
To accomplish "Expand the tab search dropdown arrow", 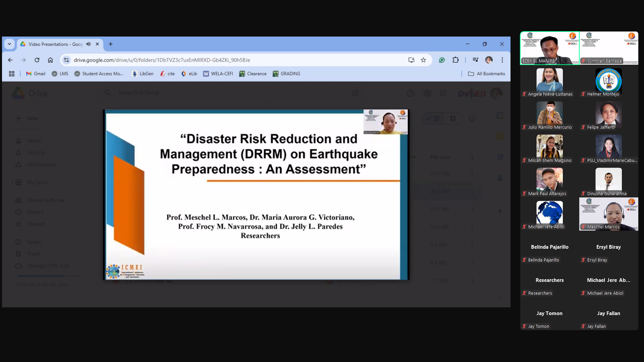I will point(9,44).
